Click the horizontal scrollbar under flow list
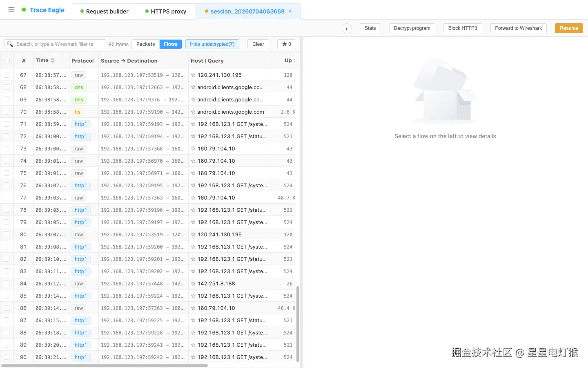This screenshot has height=368, width=588. tap(105, 365)
